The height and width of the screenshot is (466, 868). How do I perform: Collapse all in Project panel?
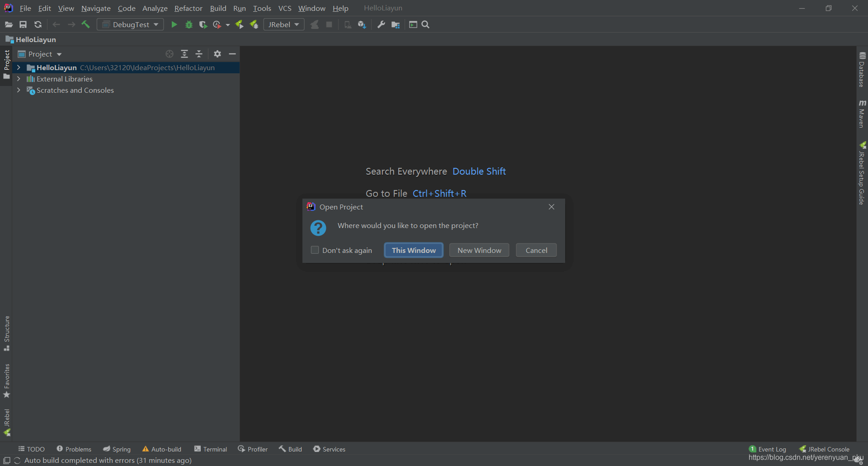click(199, 54)
